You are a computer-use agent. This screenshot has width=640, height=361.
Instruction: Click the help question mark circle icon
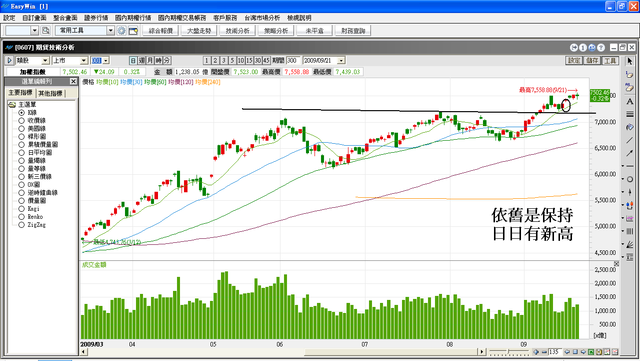pos(601,48)
